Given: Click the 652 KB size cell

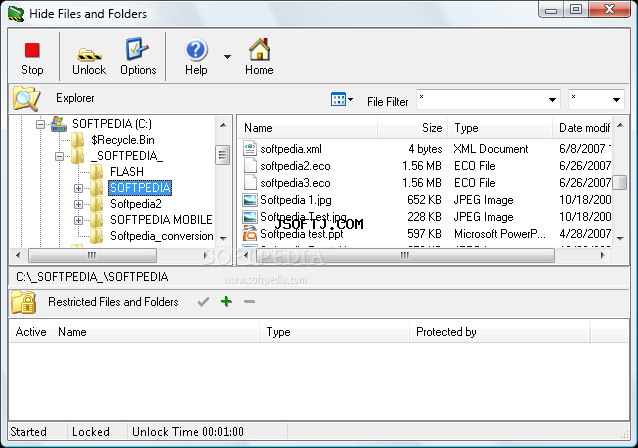Looking at the screenshot, I should pos(424,200).
